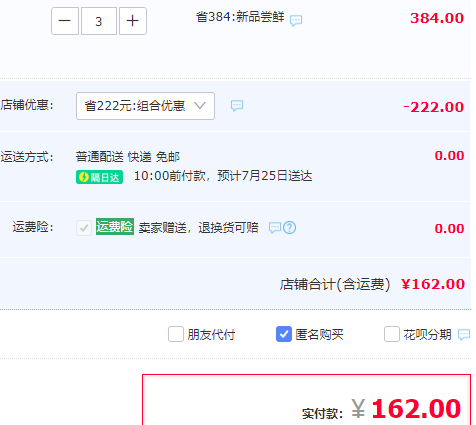Click the comment icon next to 店铺优惠 dropdown
Viewport: 476px width, 425px height.
point(237,106)
